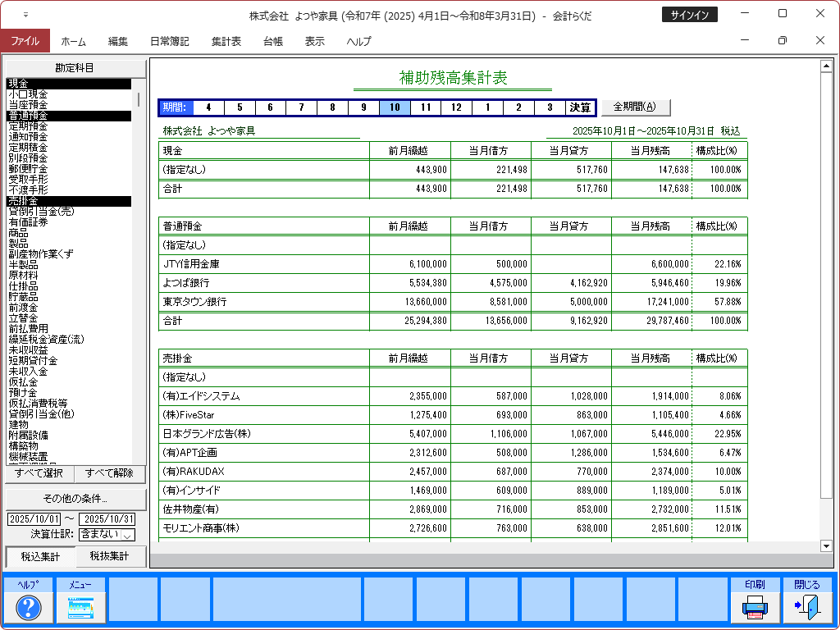Image resolution: width=840 pixels, height=630 pixels.
Task: Click the Close door icon
Action: [806, 607]
